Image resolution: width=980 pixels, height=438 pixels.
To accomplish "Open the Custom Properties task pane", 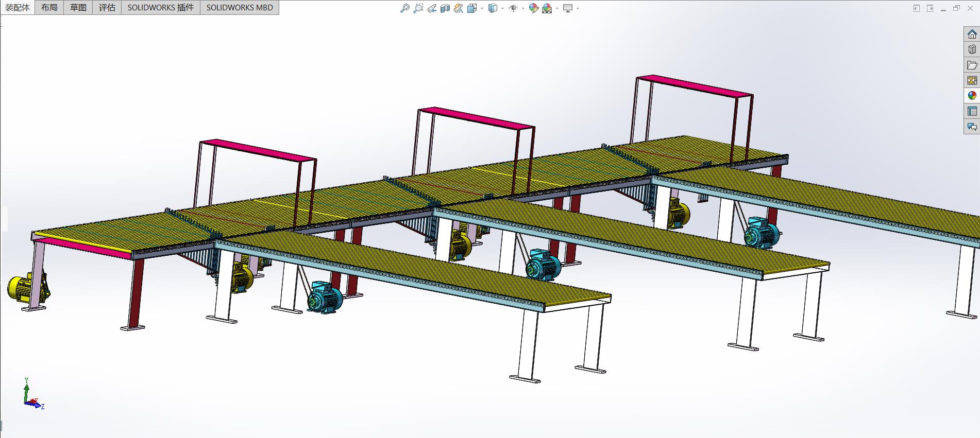I will coord(972,111).
